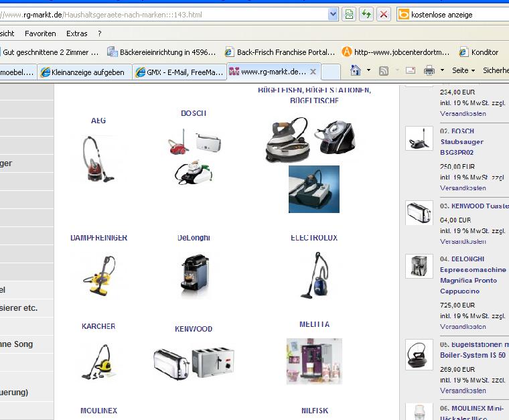
Task: Close the rg-markt.de tab
Action: tap(313, 72)
